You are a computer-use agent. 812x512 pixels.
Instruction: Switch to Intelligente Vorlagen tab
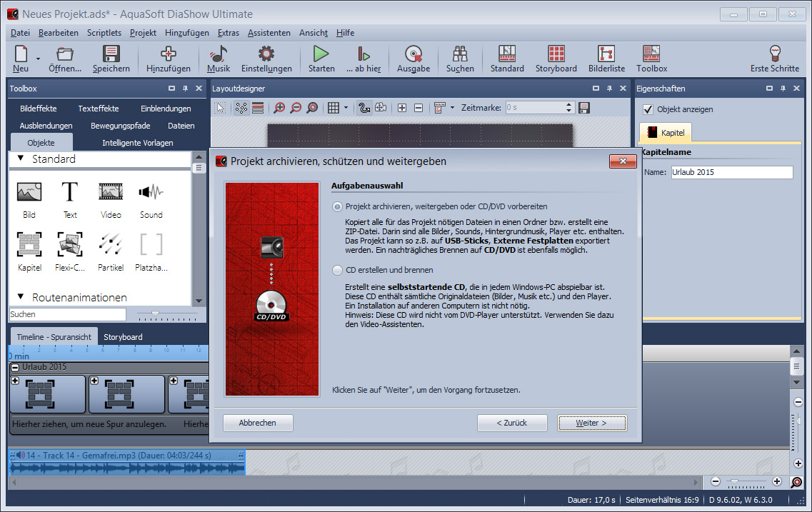[138, 143]
